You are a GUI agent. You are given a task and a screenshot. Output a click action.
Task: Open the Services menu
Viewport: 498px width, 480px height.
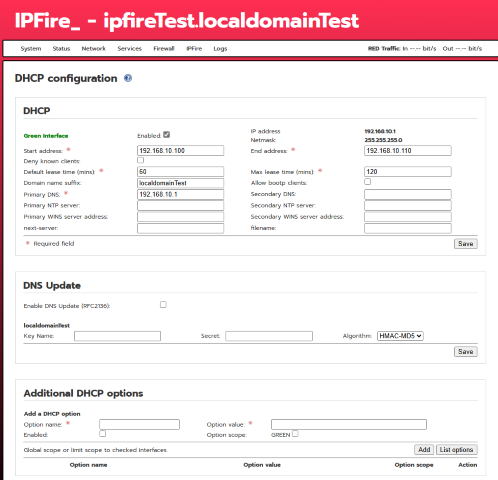129,49
